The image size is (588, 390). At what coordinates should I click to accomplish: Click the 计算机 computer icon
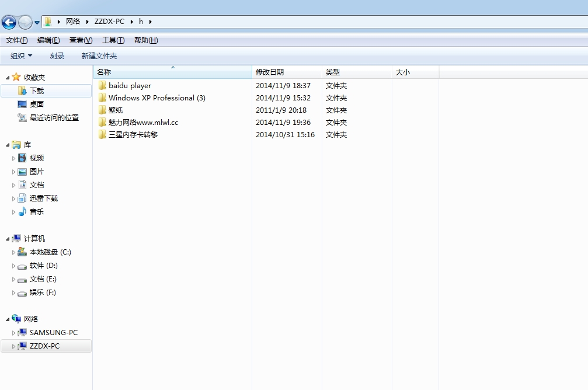tap(16, 239)
